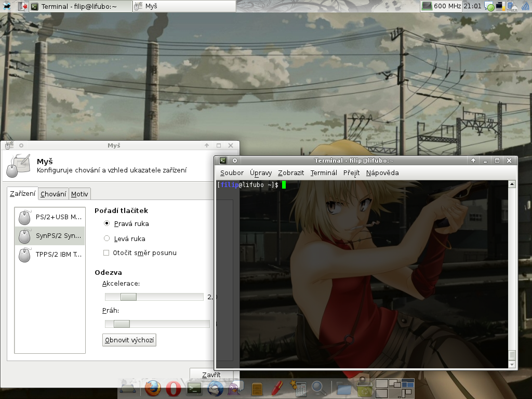Screen dimensions: 532x399
Task: Shade the Myš window with up arrow
Action: [207, 145]
